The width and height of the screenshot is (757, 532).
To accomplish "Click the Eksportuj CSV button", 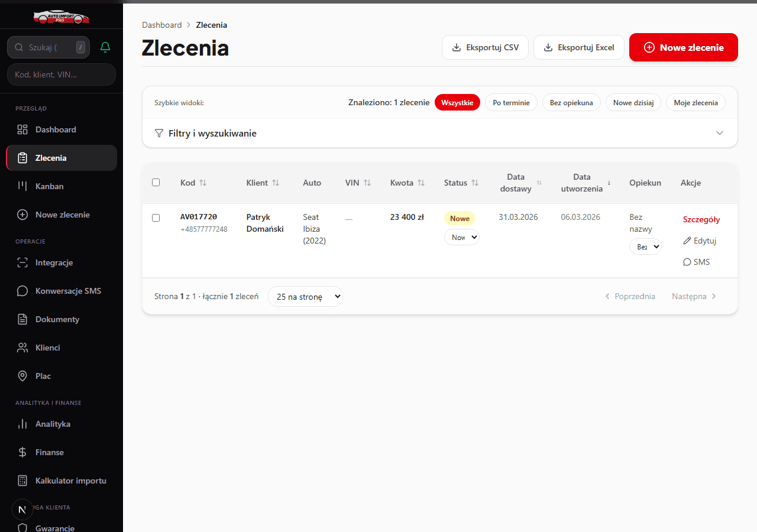I will tap(485, 47).
